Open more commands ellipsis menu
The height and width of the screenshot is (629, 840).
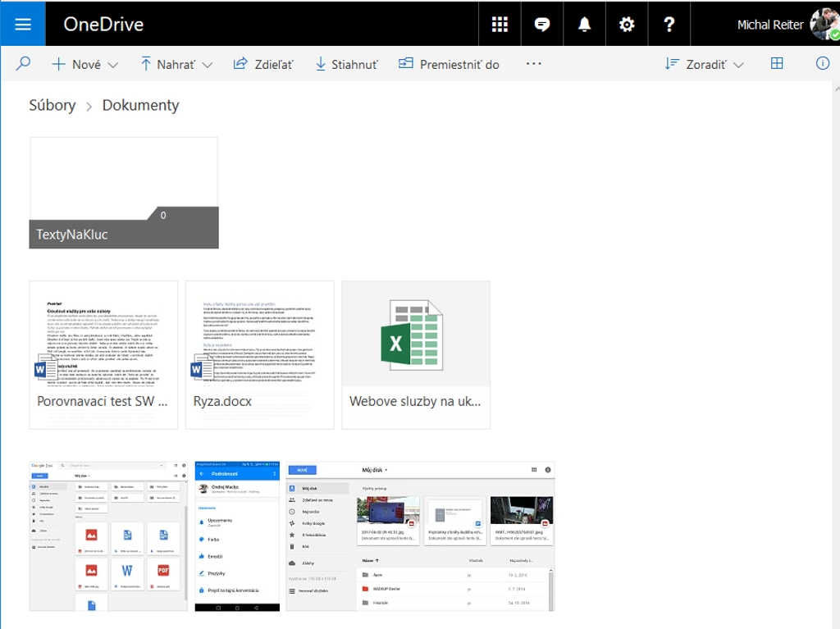534,64
